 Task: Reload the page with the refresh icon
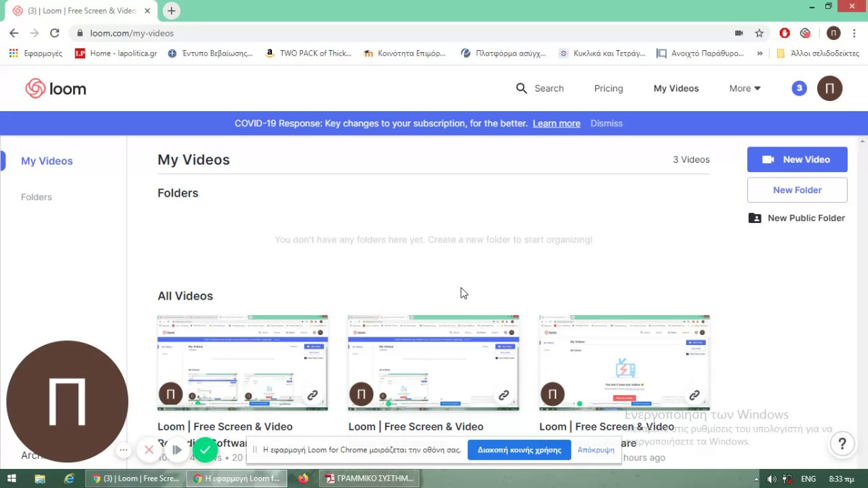(x=54, y=33)
